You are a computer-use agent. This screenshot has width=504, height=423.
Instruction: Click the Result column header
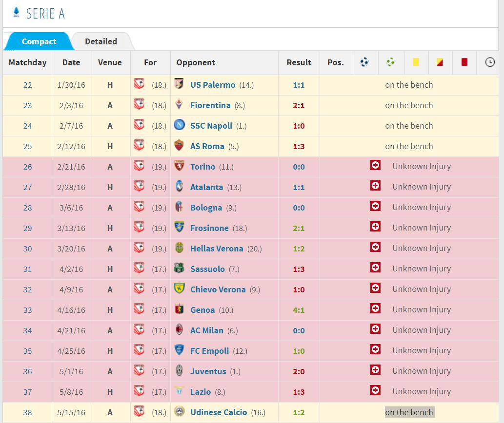coord(299,62)
